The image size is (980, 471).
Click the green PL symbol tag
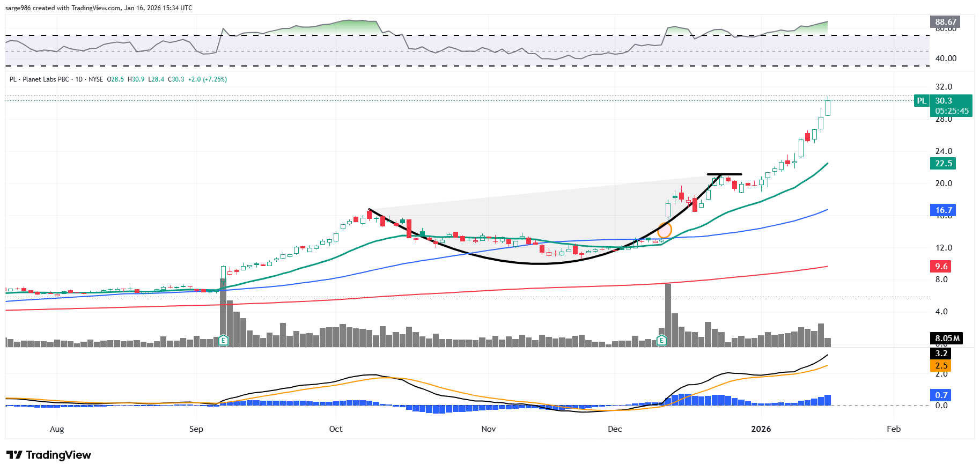pos(921,101)
